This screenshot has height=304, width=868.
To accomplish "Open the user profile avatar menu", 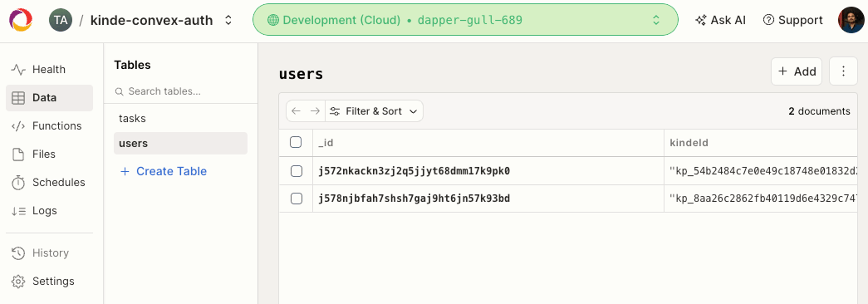I will tap(851, 20).
